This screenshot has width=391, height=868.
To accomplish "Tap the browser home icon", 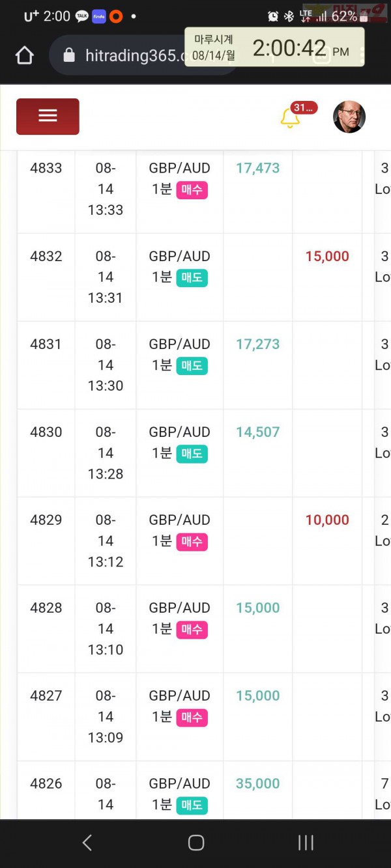I will point(24,56).
